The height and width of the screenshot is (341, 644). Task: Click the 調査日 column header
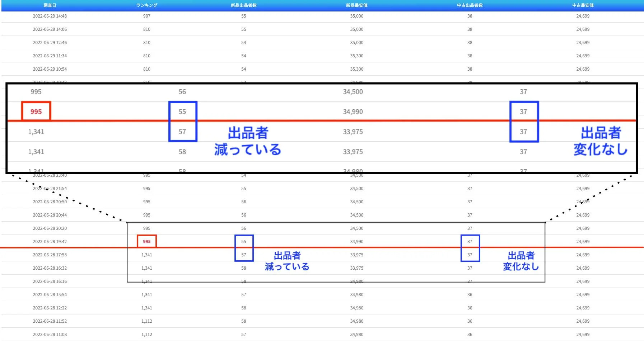(x=50, y=5)
